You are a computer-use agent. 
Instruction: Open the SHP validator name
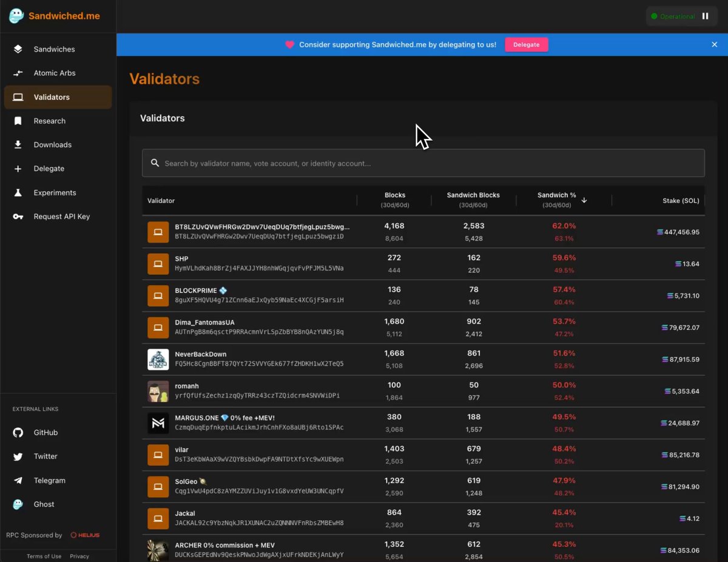pyautogui.click(x=181, y=259)
